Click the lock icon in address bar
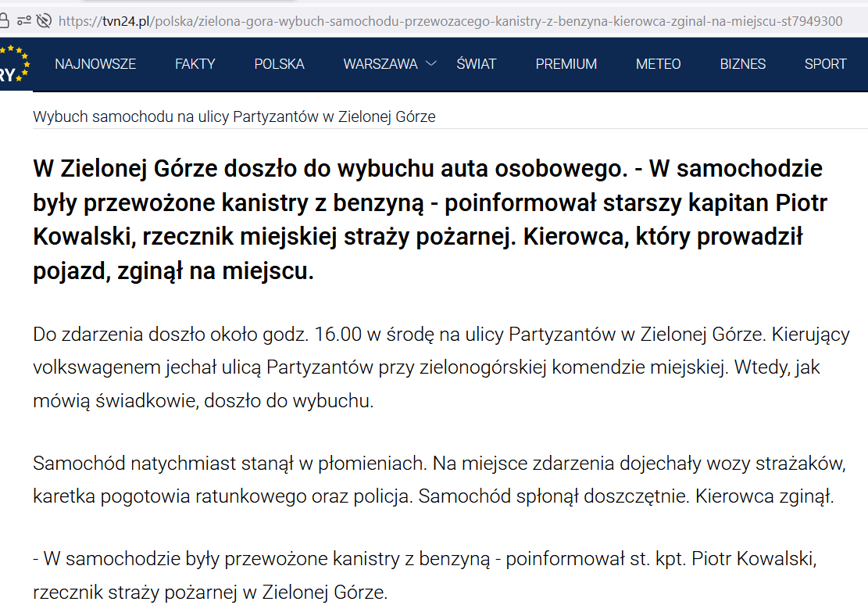The image size is (868, 616). [x=4, y=21]
